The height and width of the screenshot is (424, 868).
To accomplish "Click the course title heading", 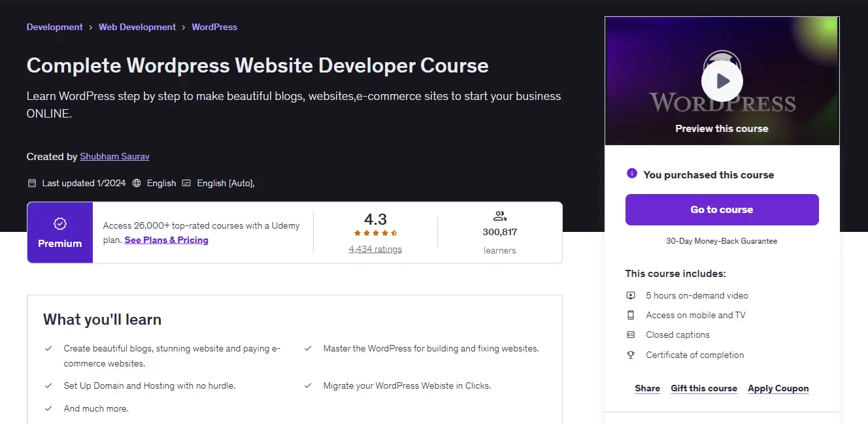I will 258,65.
